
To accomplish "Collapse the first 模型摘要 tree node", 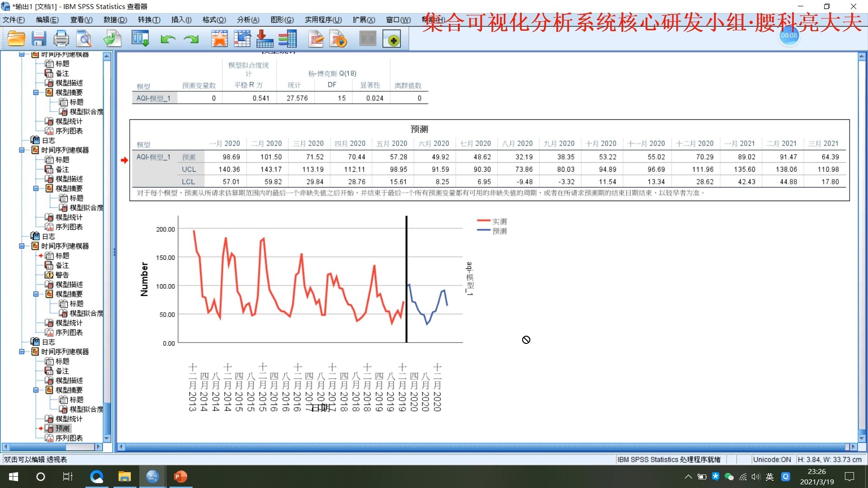I will click(x=36, y=93).
